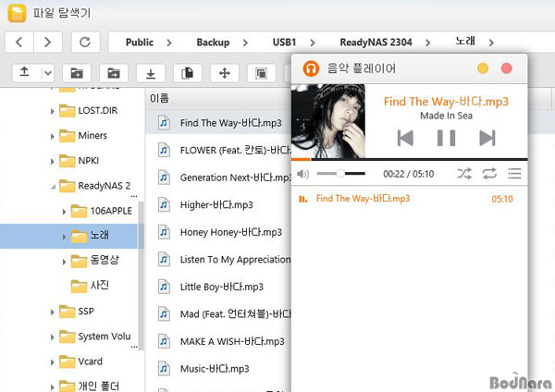
Task: Toggle the playlist panel
Action: point(514,174)
